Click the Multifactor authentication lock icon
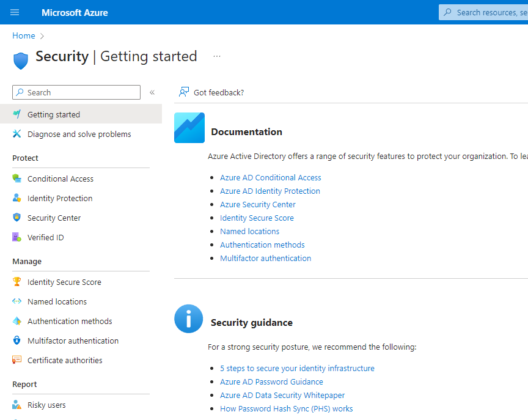528x420 pixels. (17, 340)
